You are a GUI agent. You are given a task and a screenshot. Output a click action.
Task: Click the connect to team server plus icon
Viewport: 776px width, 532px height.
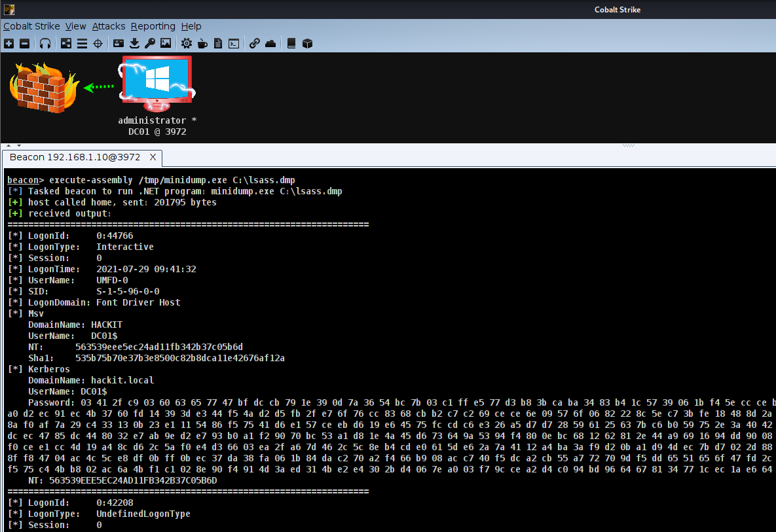coord(9,43)
